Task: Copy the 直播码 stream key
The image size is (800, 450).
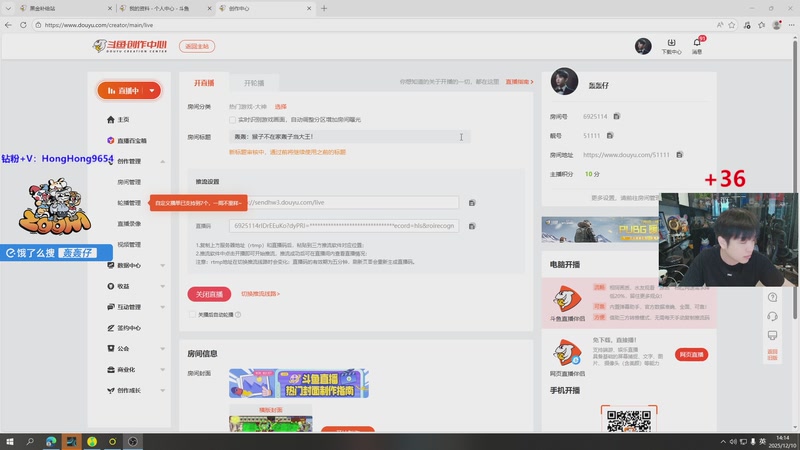Action: 472,226
